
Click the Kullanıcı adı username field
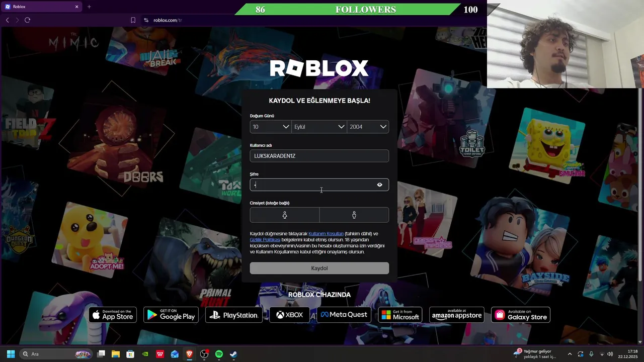coord(319,156)
